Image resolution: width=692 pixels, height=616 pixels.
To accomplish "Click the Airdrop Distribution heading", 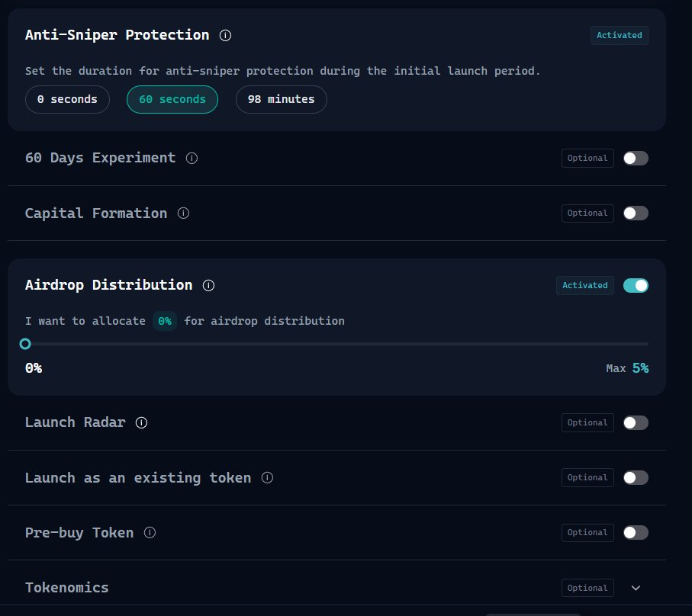I will coord(108,285).
